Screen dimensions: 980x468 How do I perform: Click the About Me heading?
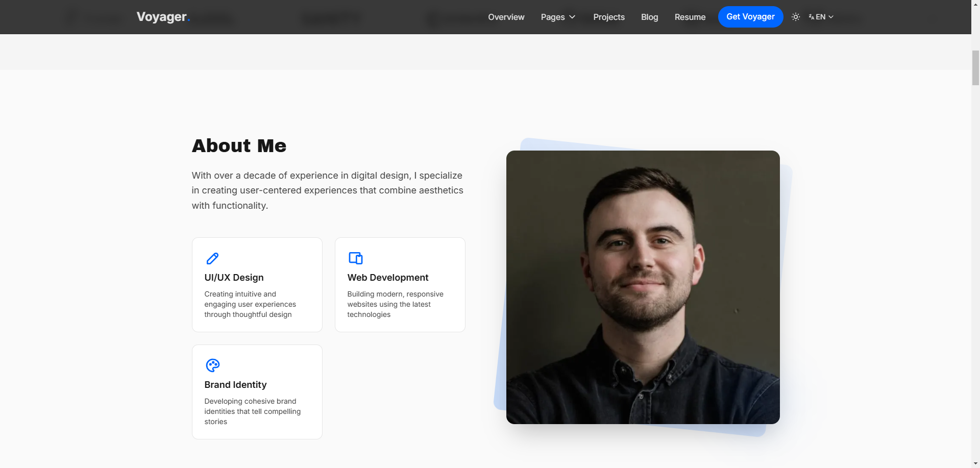click(239, 146)
